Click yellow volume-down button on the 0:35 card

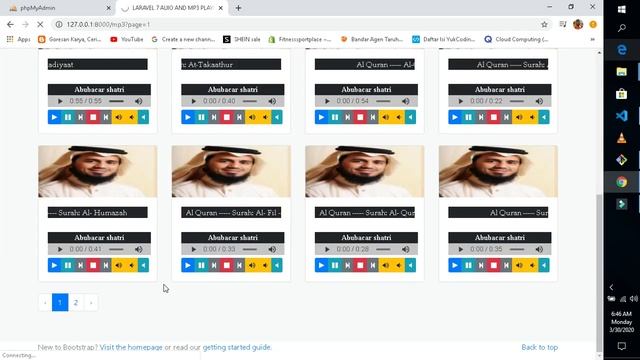click(x=531, y=265)
